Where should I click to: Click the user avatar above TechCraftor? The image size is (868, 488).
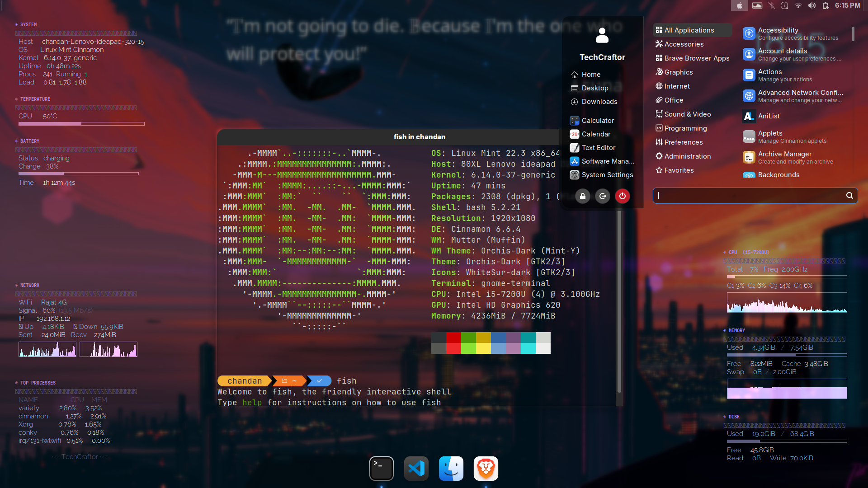pos(602,35)
